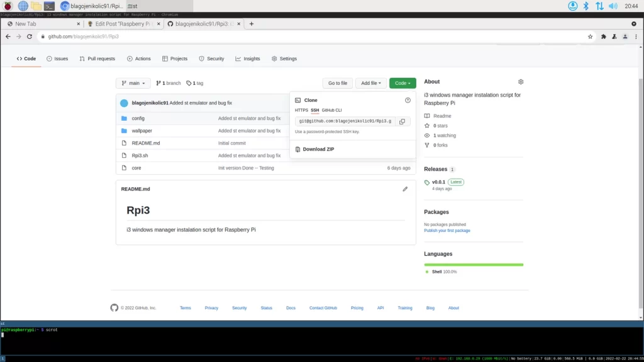
Task: Open the Chromium extensions puzzle icon
Action: click(x=603, y=36)
